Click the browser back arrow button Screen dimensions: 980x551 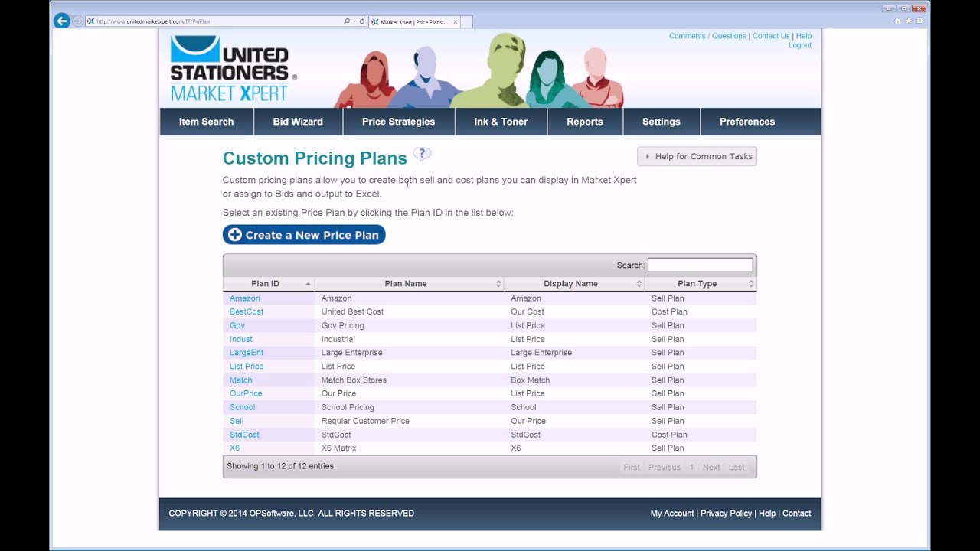(x=62, y=21)
